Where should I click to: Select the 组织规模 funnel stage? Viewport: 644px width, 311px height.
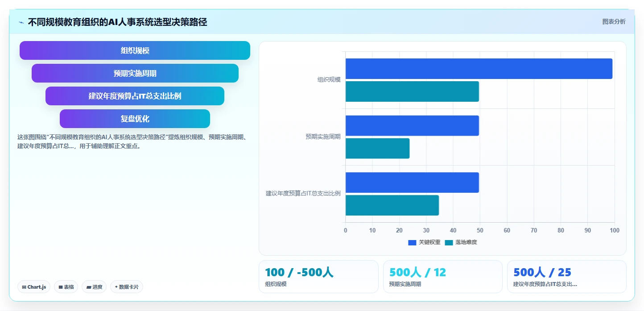coord(135,50)
